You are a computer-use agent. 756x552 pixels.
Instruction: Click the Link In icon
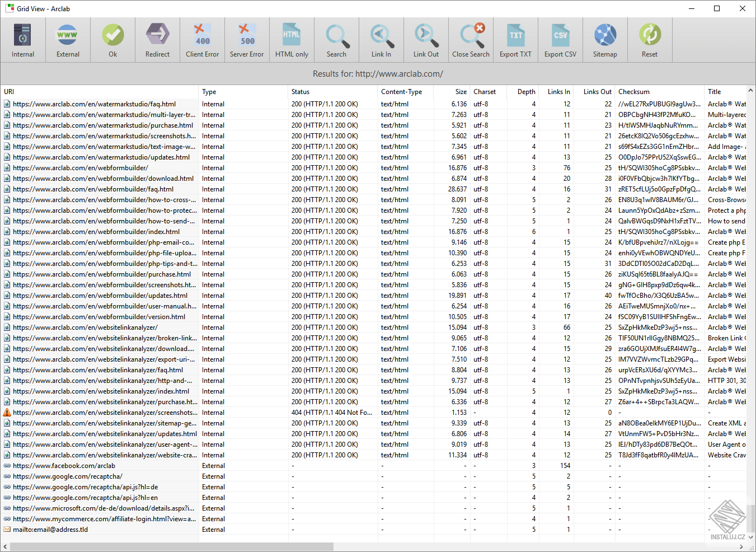(381, 34)
